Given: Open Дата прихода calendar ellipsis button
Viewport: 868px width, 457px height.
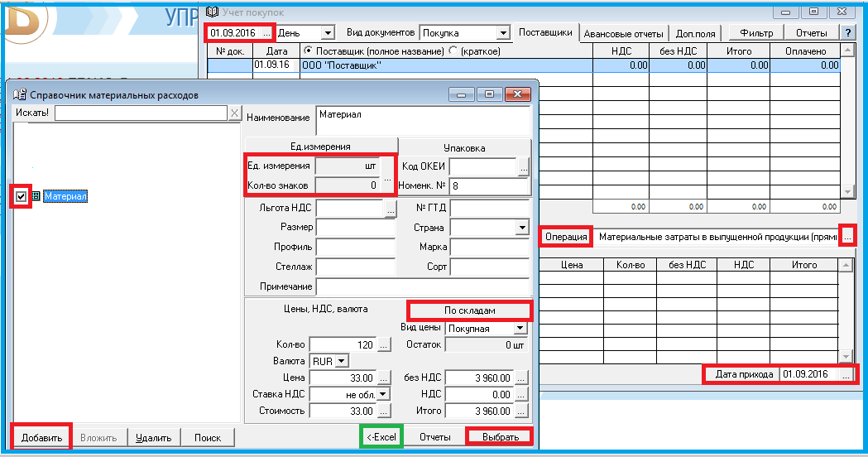Looking at the screenshot, I should (x=846, y=374).
